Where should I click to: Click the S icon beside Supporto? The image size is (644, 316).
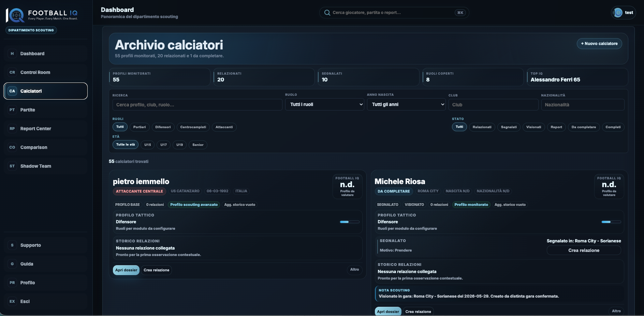12,245
